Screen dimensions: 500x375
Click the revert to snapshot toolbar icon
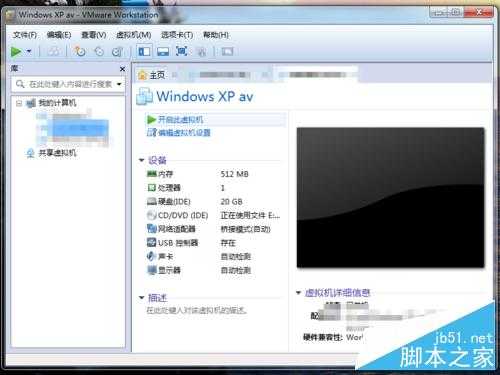tap(99, 51)
